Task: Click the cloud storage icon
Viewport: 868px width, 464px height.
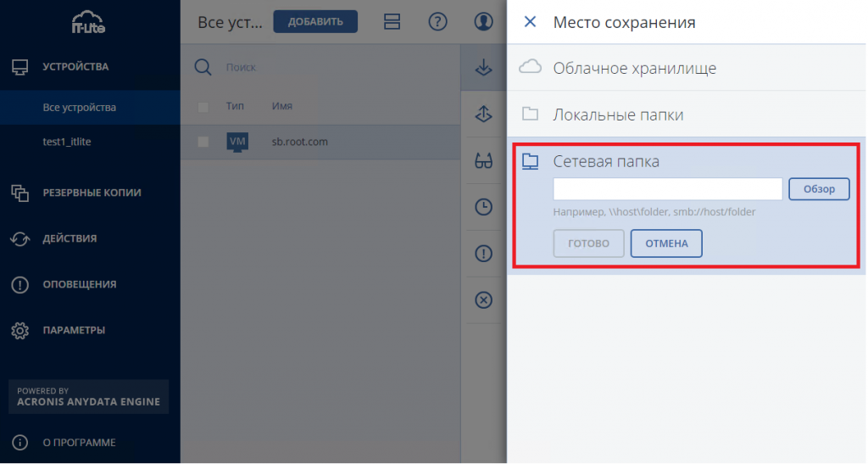Action: point(531,66)
